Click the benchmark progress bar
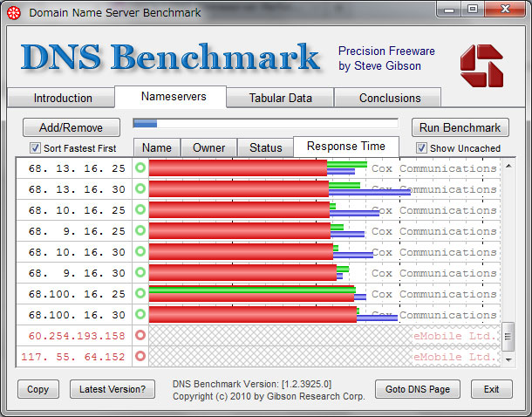Image resolution: width=532 pixels, height=417 pixels. click(x=266, y=123)
